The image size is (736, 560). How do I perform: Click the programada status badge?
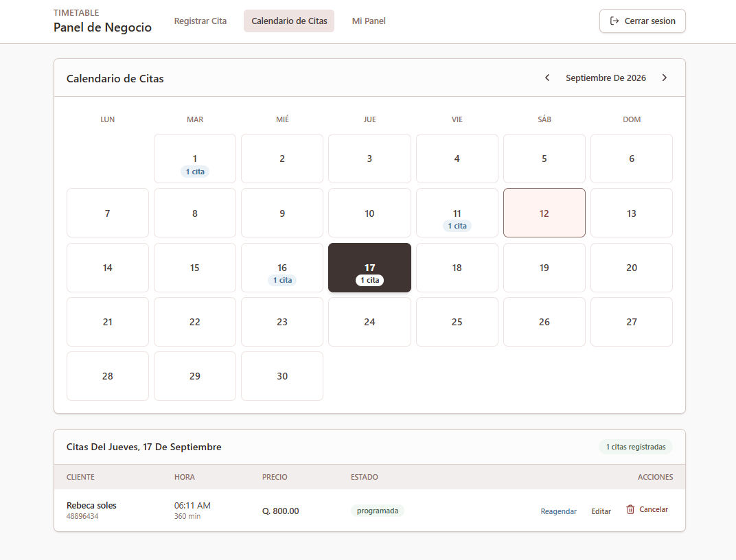(378, 511)
